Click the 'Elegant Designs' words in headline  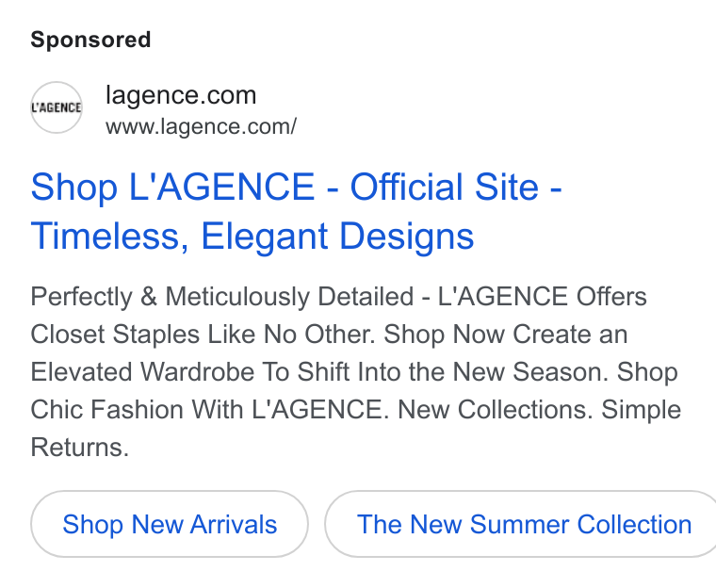(337, 237)
